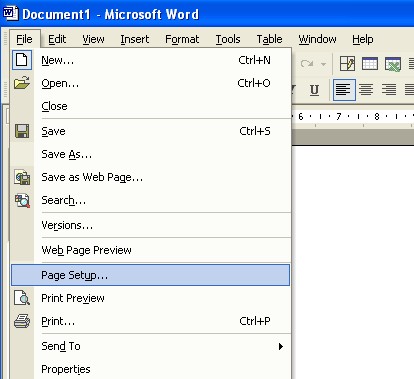Click the Insert Excel Worksheet toolbar icon
Screen dimensions: 414x379
click(x=393, y=63)
